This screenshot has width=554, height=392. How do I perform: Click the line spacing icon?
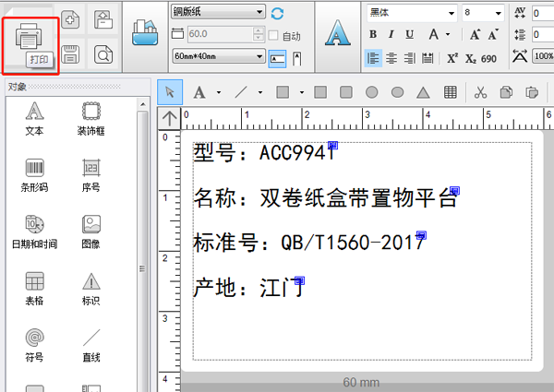[520, 34]
